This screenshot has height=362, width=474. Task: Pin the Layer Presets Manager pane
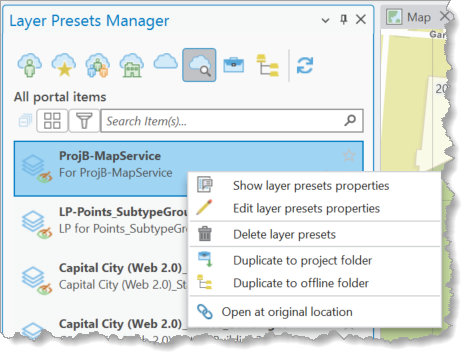pos(344,20)
